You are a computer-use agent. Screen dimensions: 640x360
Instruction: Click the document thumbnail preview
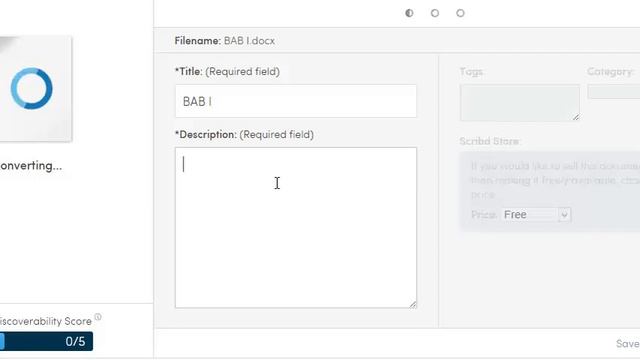point(36,89)
